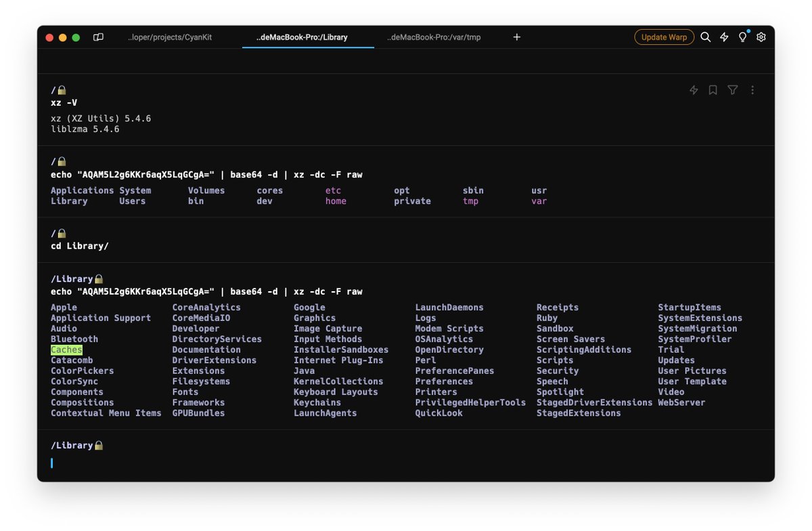This screenshot has width=812, height=531.
Task: Open the lightbulb resource center icon
Action: 742,37
